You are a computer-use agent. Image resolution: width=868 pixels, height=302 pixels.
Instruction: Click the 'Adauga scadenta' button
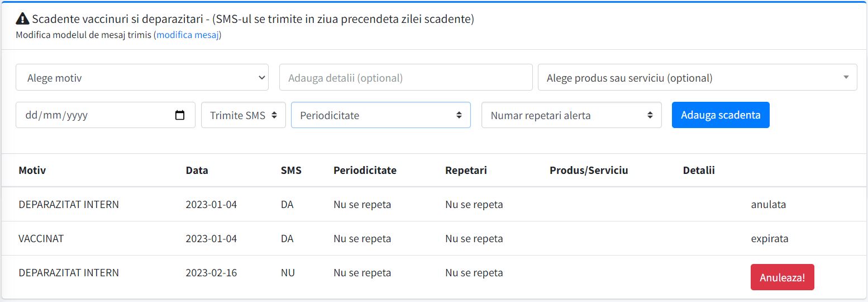(721, 115)
